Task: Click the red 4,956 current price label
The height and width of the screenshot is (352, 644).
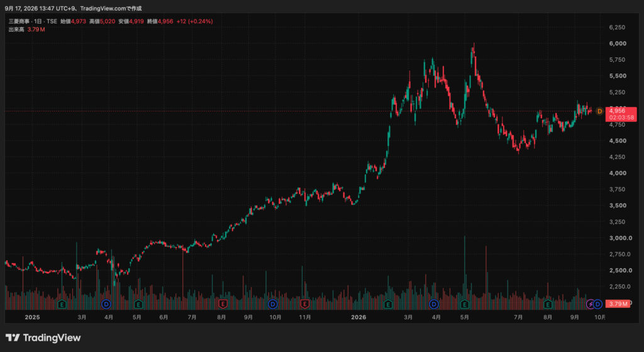Action: click(618, 110)
